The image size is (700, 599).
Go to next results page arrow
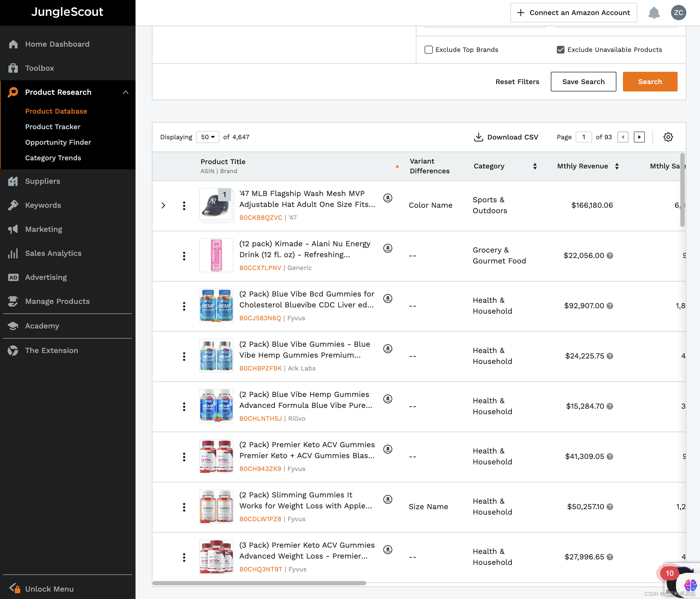pyautogui.click(x=639, y=137)
